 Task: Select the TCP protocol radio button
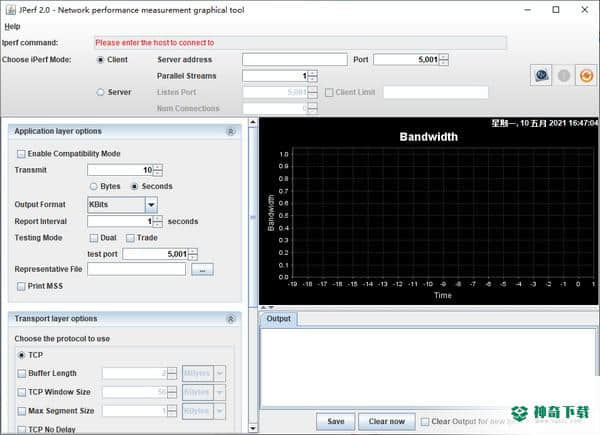(21, 355)
